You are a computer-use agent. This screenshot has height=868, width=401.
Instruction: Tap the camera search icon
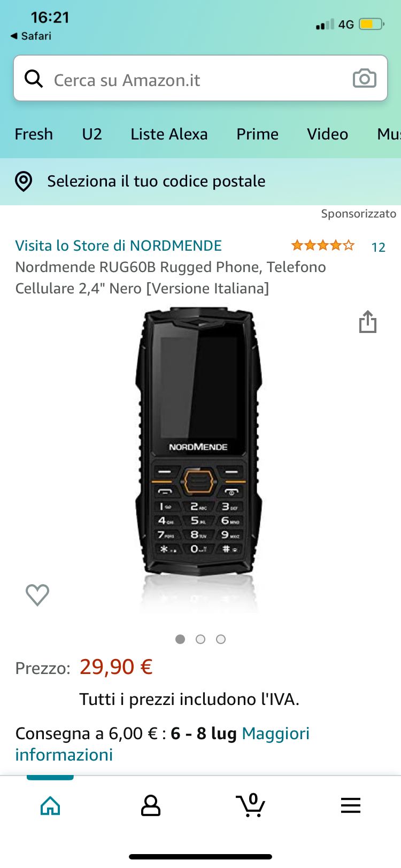click(x=365, y=78)
